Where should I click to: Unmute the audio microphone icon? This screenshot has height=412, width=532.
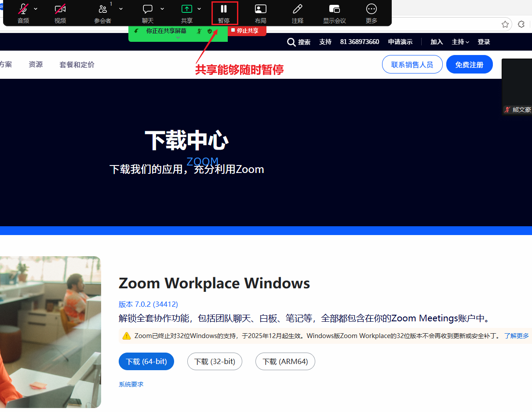[x=23, y=9]
